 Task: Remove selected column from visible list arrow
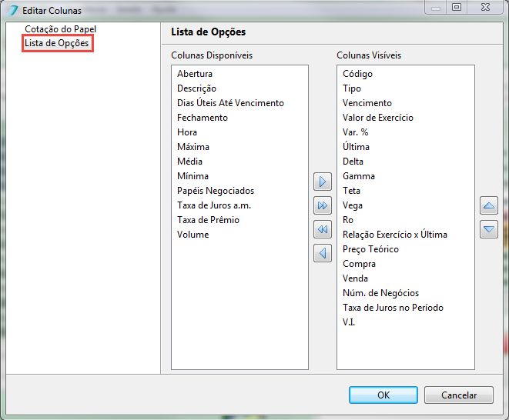(x=323, y=253)
